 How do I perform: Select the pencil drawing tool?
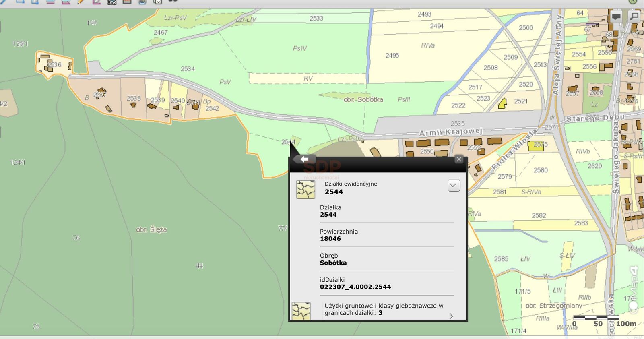(81, 2)
